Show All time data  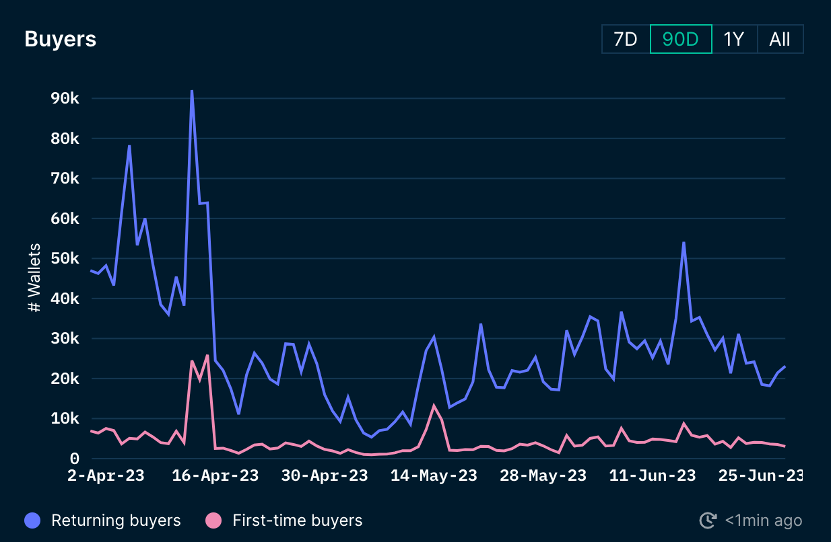coord(780,39)
